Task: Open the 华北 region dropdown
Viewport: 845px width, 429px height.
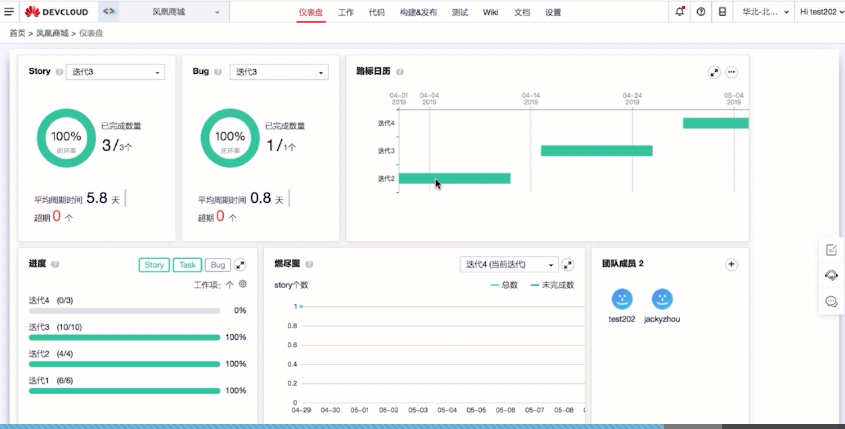Action: click(765, 12)
